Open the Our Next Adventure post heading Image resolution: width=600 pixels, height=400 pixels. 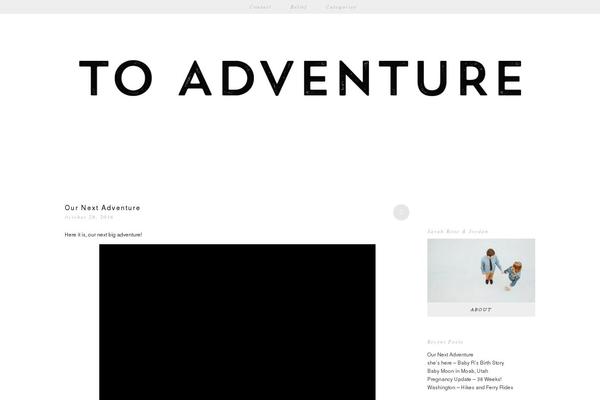pos(102,207)
